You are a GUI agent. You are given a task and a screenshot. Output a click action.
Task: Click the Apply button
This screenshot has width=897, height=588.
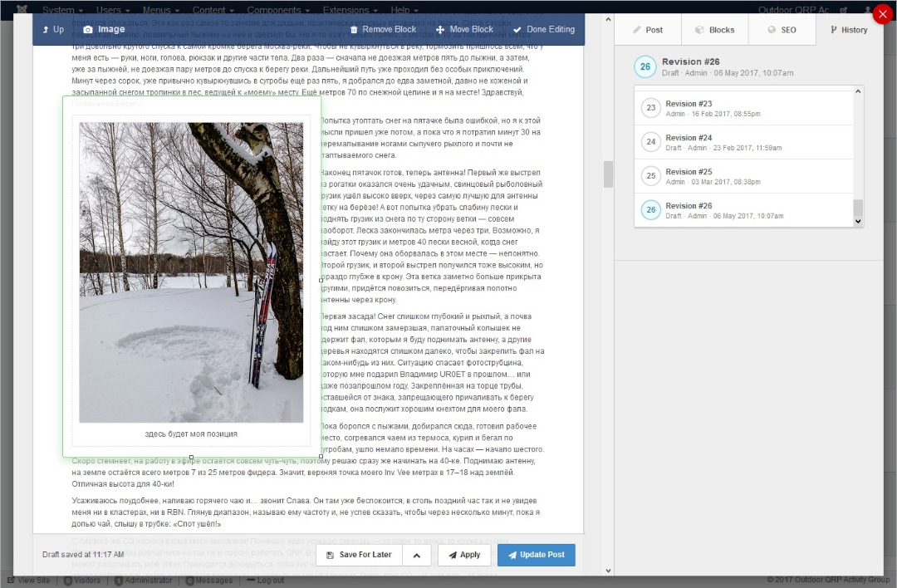(464, 555)
